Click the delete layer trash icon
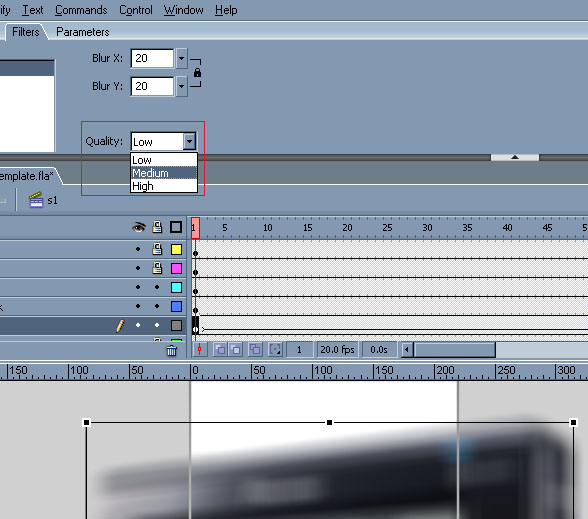This screenshot has height=519, width=588. click(171, 351)
